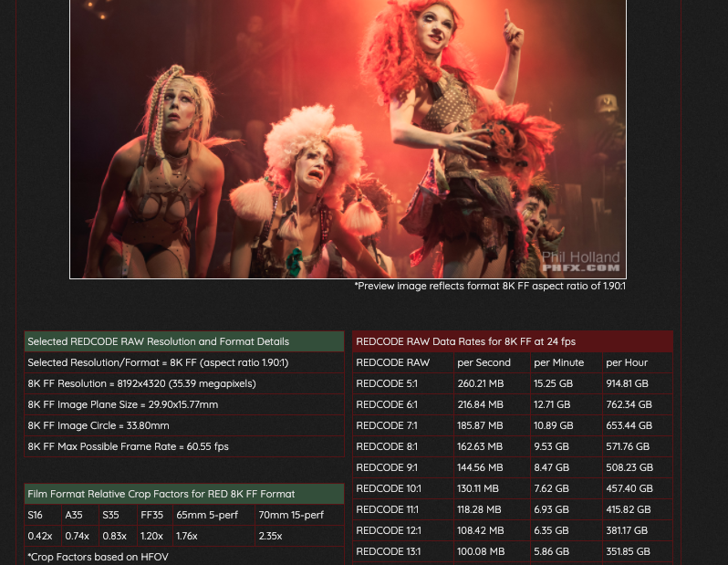This screenshot has height=565, width=728.
Task: Select the 'REDCODE 13:1' row label
Action: click(403, 551)
